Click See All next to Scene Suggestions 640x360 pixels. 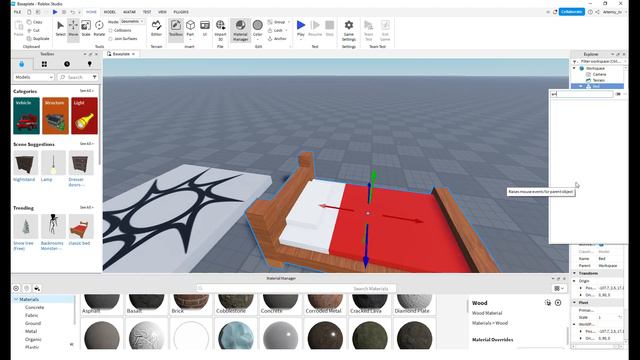(87, 144)
